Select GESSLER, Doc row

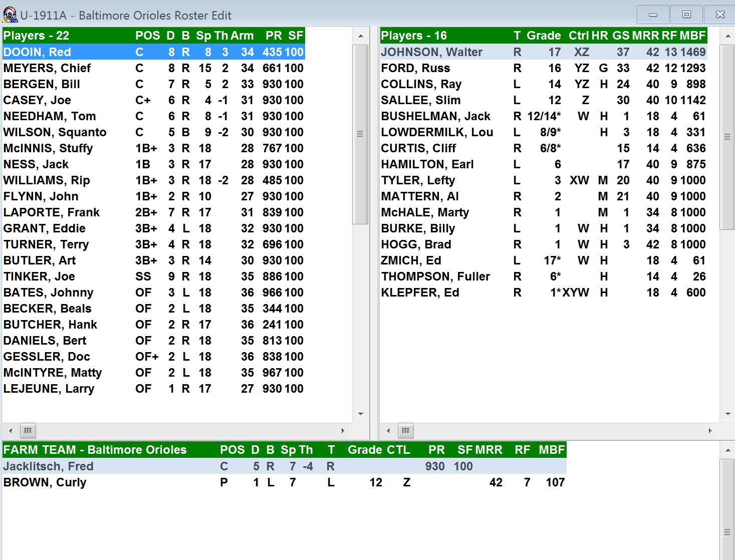[x=153, y=357]
